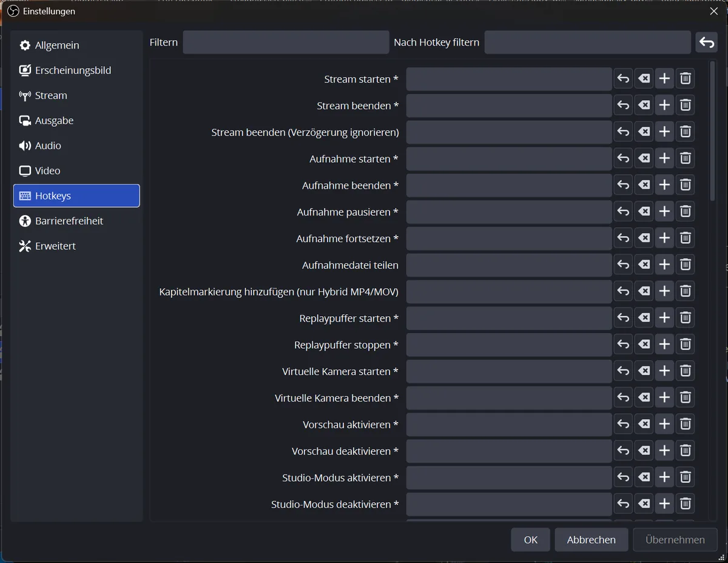Click the Übernehmen button
The image size is (728, 563).
(x=675, y=540)
